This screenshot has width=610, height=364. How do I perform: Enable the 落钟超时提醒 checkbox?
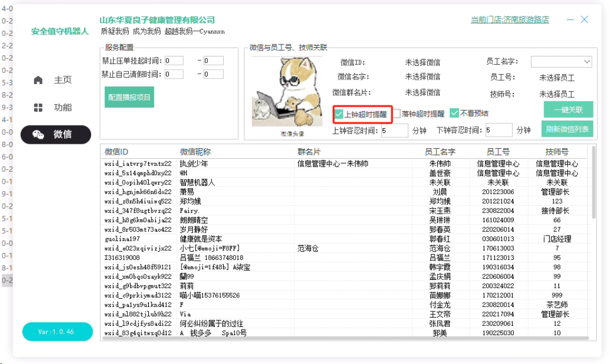coord(397,114)
